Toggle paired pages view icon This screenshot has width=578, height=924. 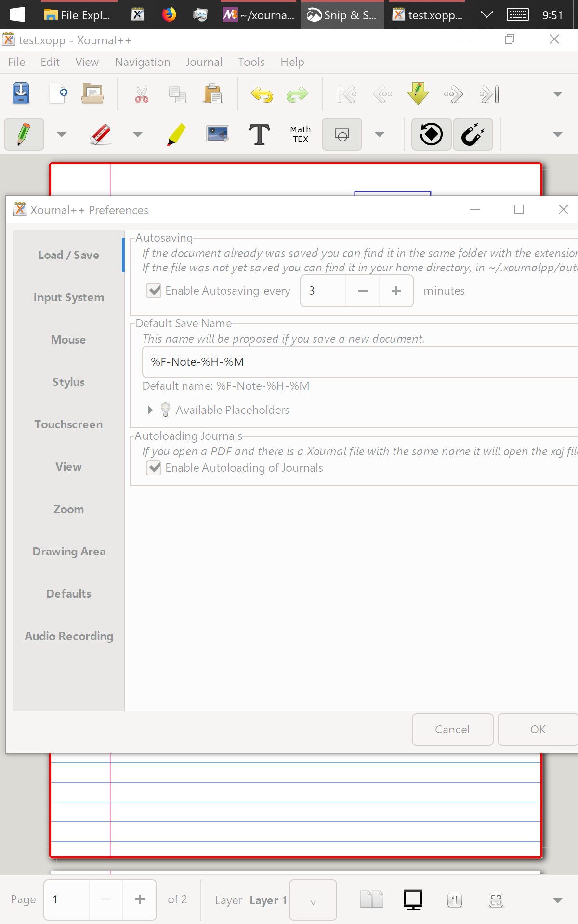[x=372, y=899]
